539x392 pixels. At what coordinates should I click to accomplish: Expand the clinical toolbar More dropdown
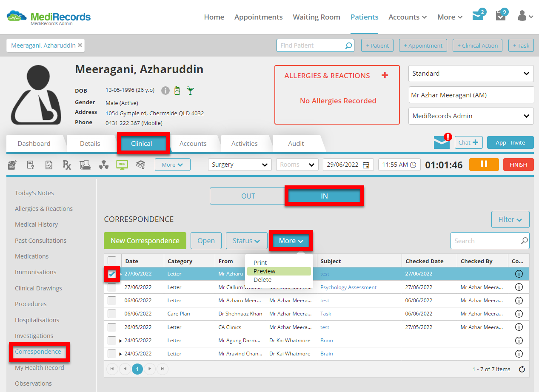(172, 165)
